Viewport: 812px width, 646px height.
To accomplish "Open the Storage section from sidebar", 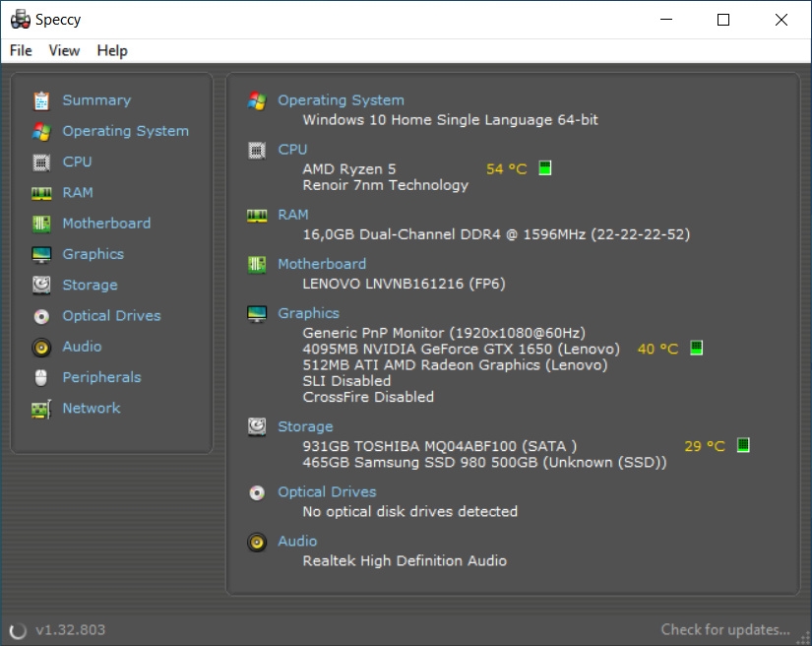I will coord(91,286).
